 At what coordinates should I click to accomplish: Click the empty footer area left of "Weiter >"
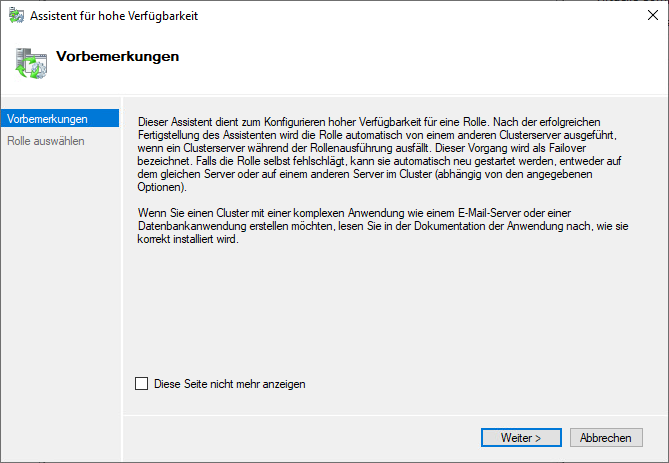click(x=300, y=437)
